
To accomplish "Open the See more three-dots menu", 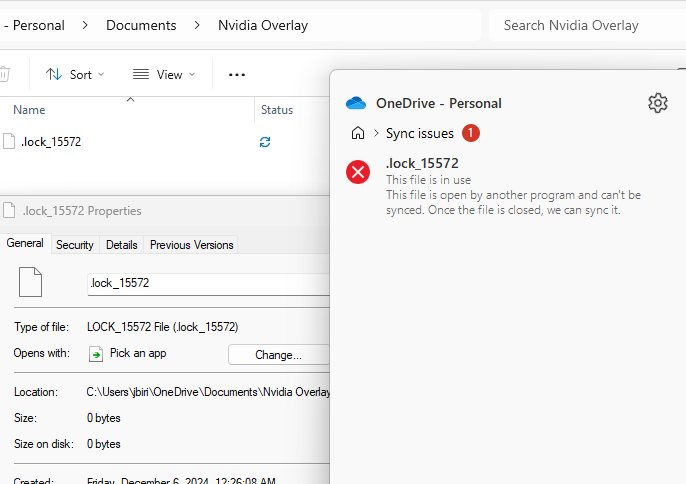I will (x=237, y=75).
